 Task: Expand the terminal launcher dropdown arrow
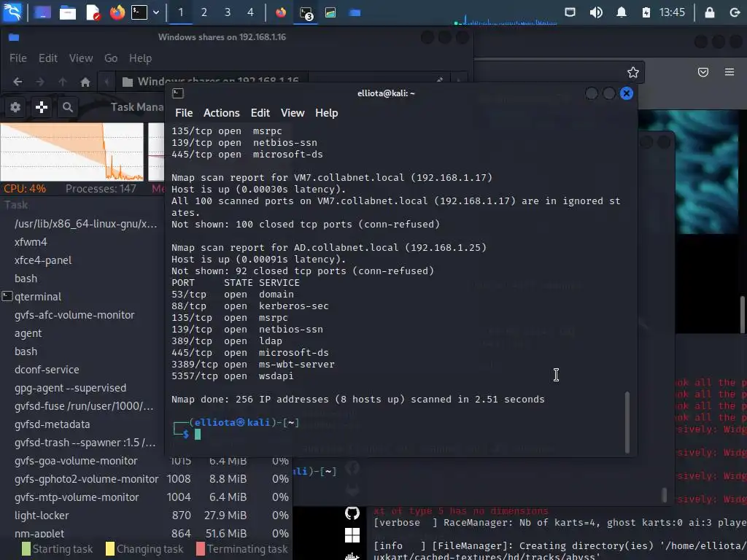156,12
